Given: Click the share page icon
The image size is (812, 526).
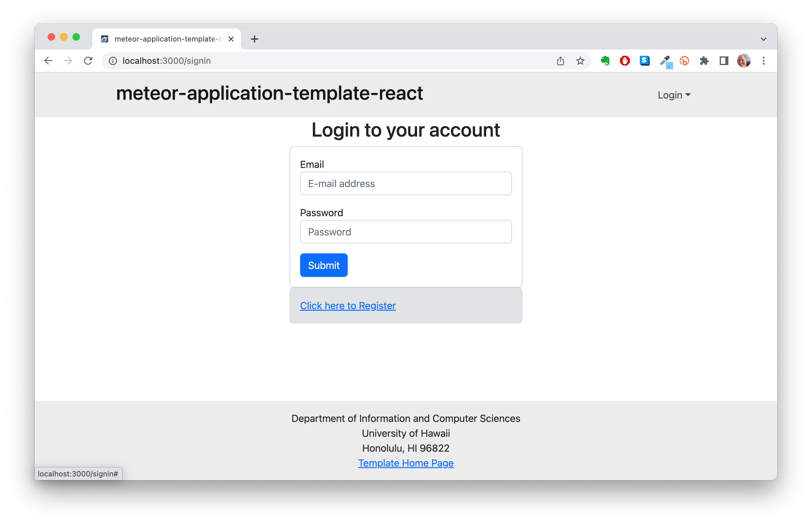Looking at the screenshot, I should [560, 61].
